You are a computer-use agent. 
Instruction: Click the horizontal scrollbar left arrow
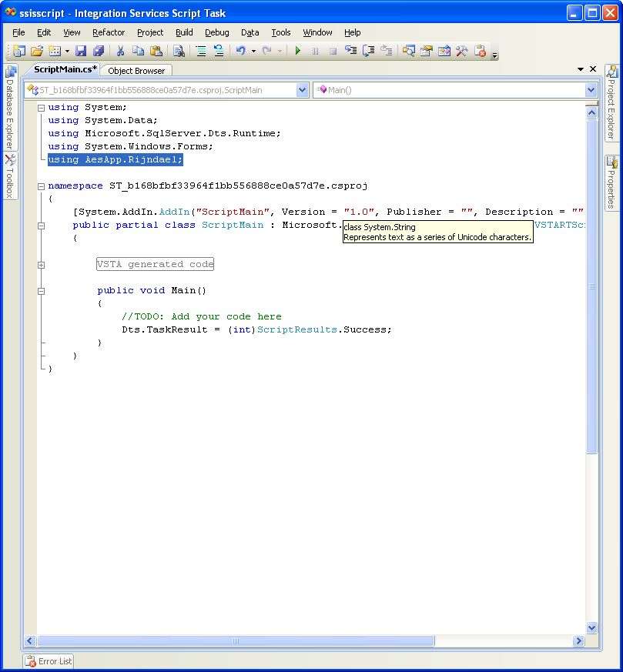(29, 640)
